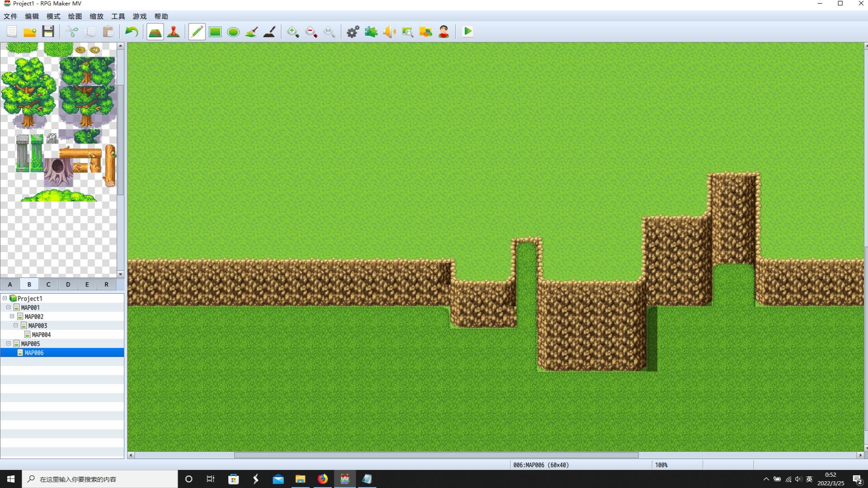Select the Rectangle drawing tool
Viewport: 868px width, 488px height.
click(x=215, y=32)
